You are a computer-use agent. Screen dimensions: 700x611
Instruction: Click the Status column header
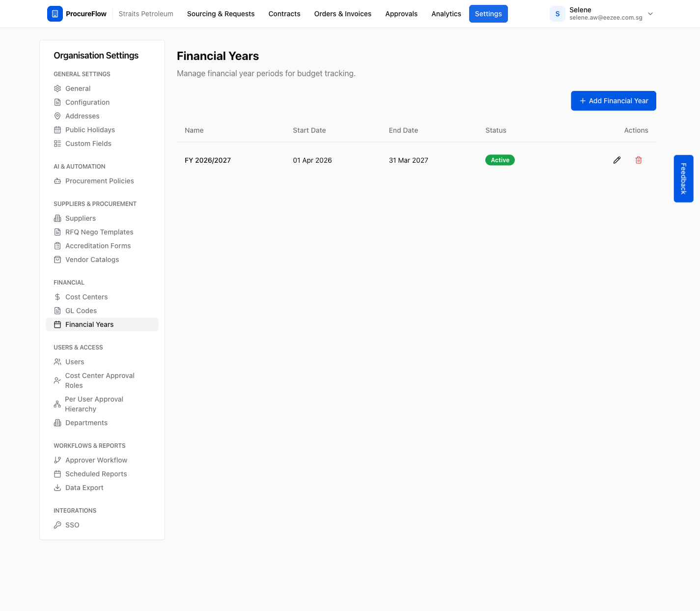click(x=496, y=130)
